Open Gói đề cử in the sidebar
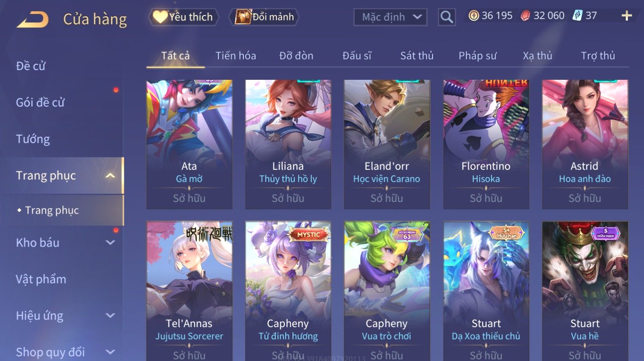Screen dimensions: 644x361 (40, 102)
